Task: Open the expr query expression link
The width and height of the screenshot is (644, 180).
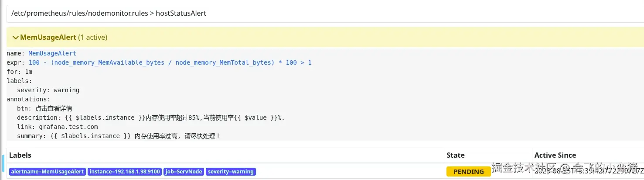Action: pos(170,62)
